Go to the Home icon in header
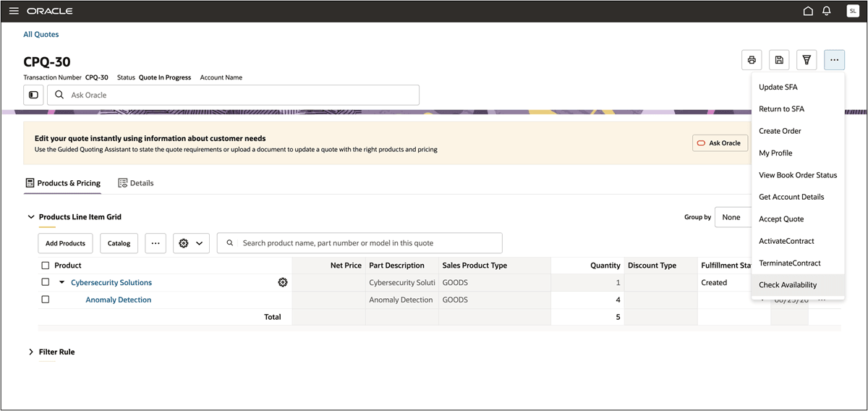868x411 pixels. pyautogui.click(x=809, y=11)
